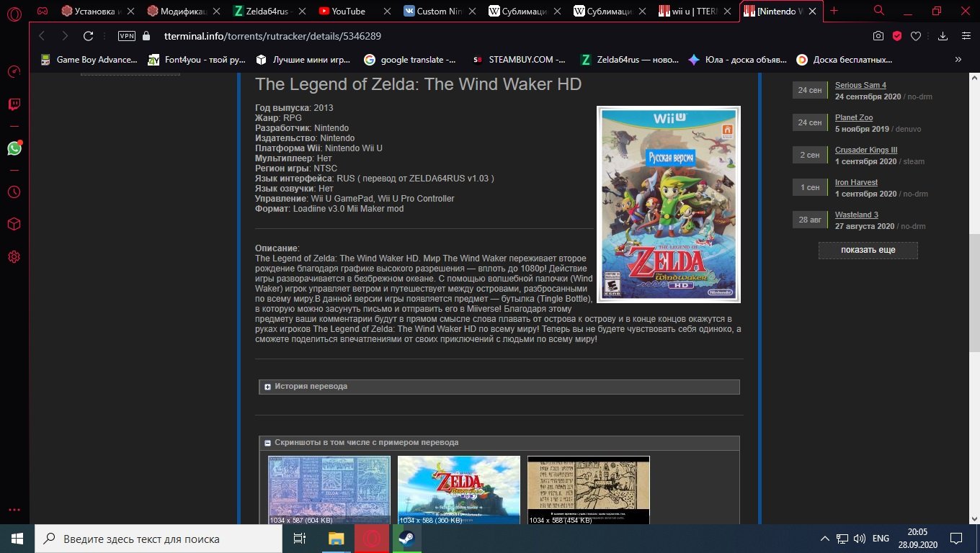Viewport: 980px width, 553px height.
Task: Open the 454 KB screenshot thumbnail
Action: (x=589, y=490)
